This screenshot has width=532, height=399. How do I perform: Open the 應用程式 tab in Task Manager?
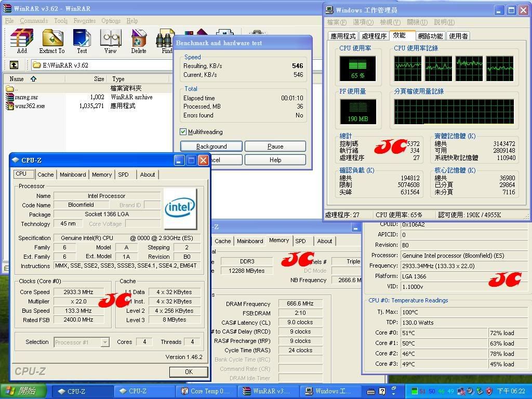[343, 36]
